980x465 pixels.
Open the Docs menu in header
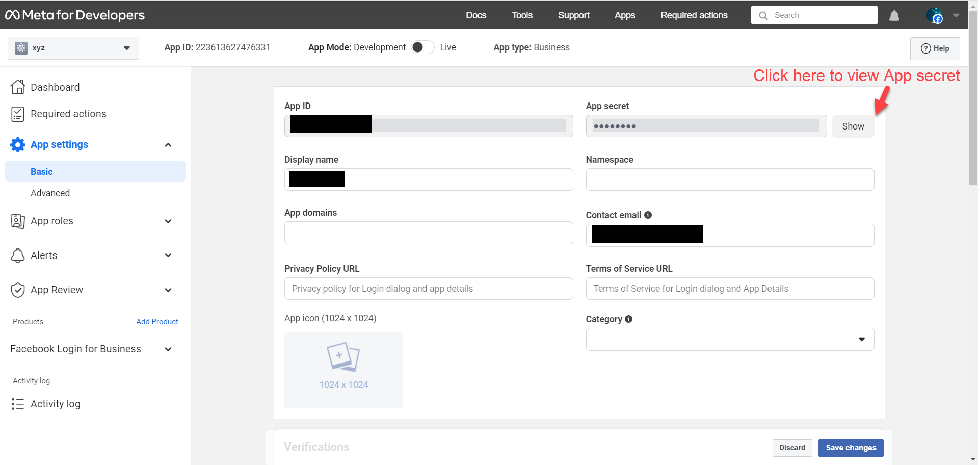tap(475, 15)
